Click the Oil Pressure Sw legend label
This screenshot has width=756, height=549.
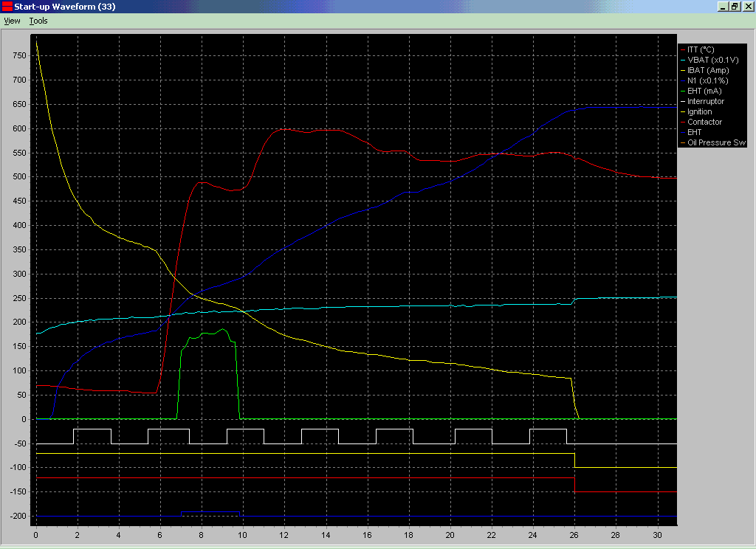point(716,142)
